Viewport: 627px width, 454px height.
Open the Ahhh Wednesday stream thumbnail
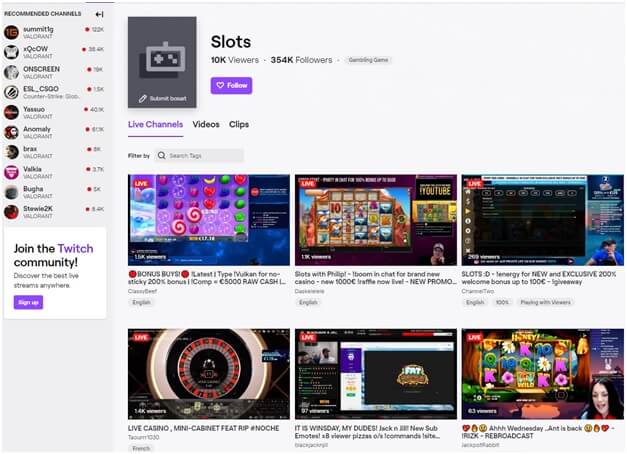(x=543, y=374)
